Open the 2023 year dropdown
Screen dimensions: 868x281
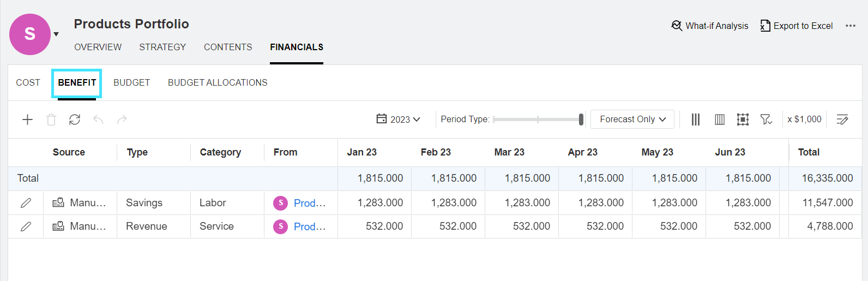[399, 119]
